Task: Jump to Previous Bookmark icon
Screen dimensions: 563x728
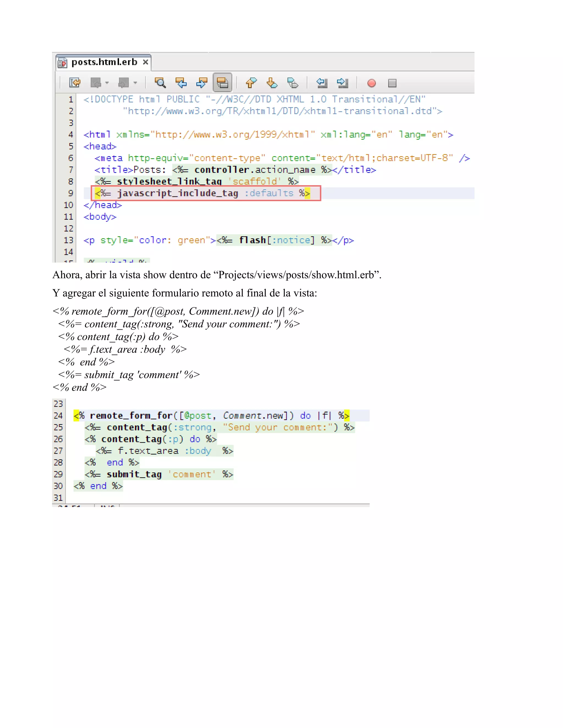Action: (x=251, y=82)
